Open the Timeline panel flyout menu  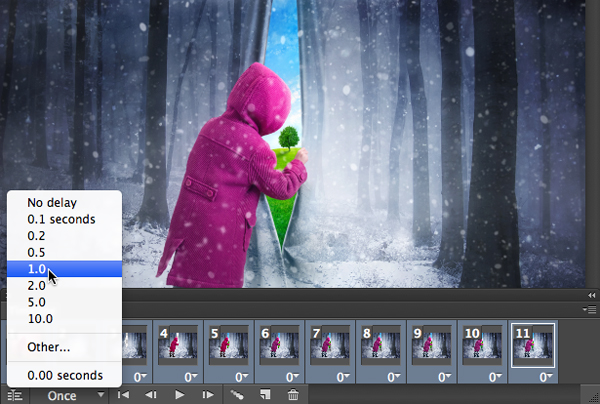pyautogui.click(x=590, y=309)
